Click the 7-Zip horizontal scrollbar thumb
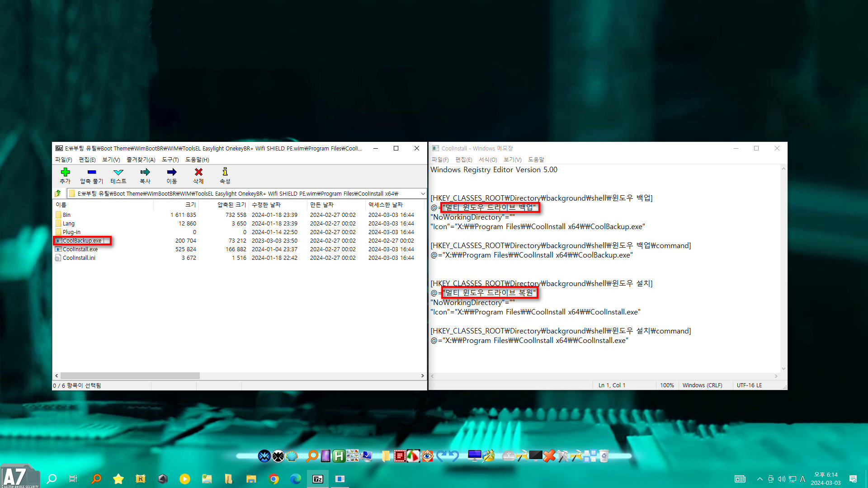Screen dimensions: 868x488 pyautogui.click(x=130, y=375)
